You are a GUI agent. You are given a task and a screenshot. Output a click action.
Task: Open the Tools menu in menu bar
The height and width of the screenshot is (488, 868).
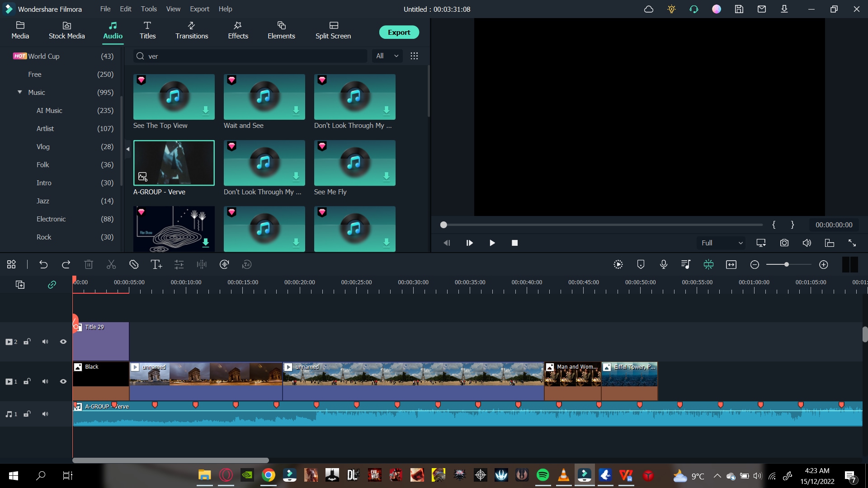(x=148, y=8)
